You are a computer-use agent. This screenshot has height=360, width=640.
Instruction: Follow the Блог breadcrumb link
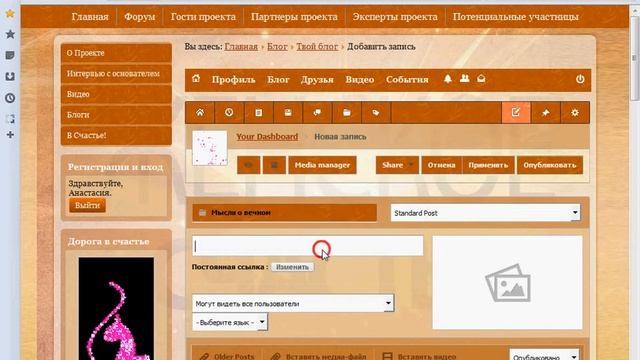277,47
